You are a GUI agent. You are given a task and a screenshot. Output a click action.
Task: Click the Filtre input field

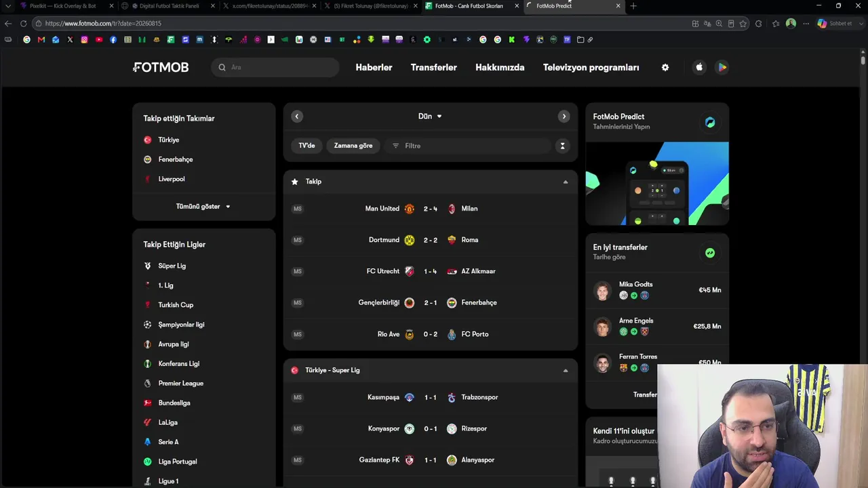click(x=468, y=146)
